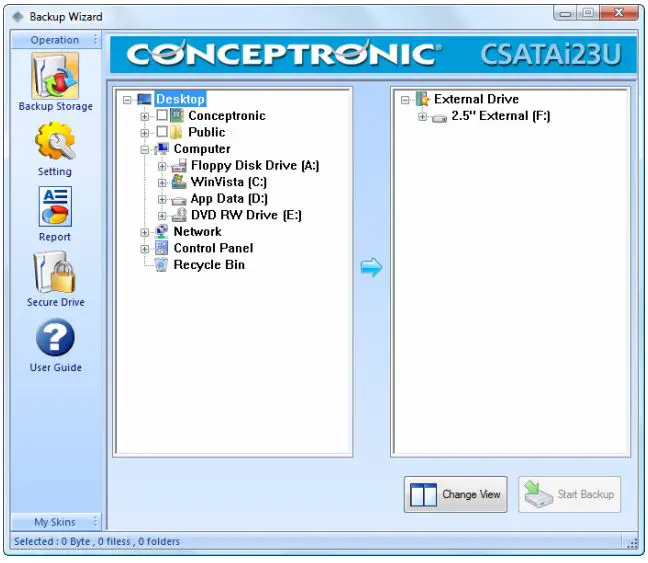Expand the Network tree node
The width and height of the screenshot is (648, 563).
pos(145,232)
